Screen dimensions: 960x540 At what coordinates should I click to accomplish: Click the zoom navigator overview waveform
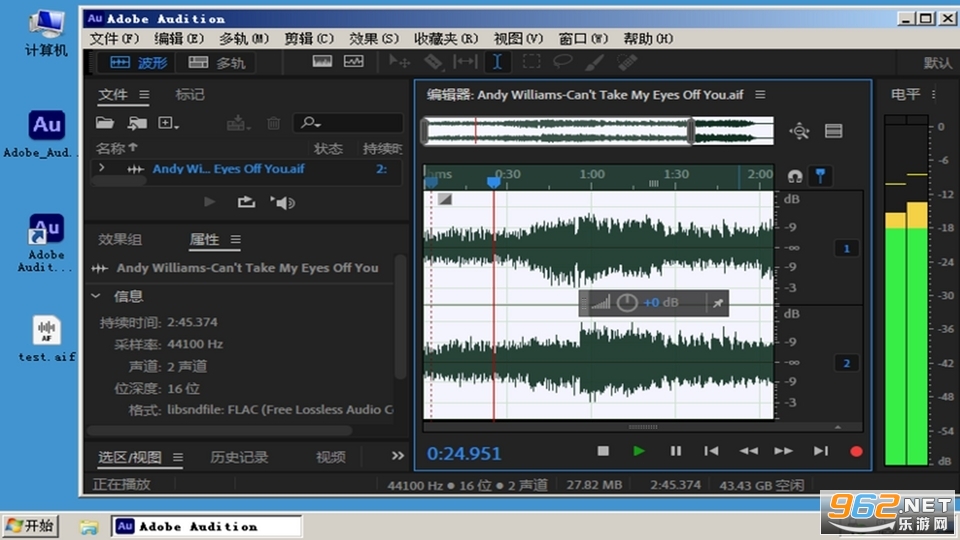click(x=598, y=131)
